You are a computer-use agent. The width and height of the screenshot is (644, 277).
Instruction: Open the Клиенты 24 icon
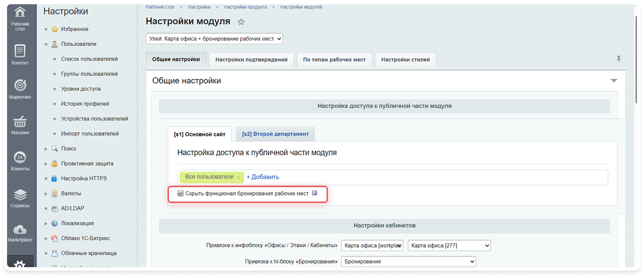tap(20, 157)
